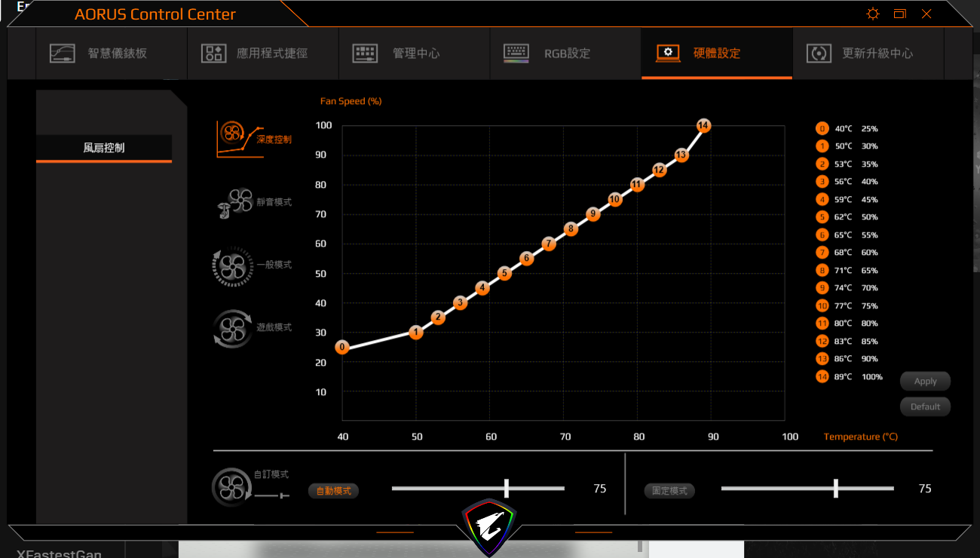Open the 更新升級中心 tab
This screenshot has width=980, height=558.
868,54
